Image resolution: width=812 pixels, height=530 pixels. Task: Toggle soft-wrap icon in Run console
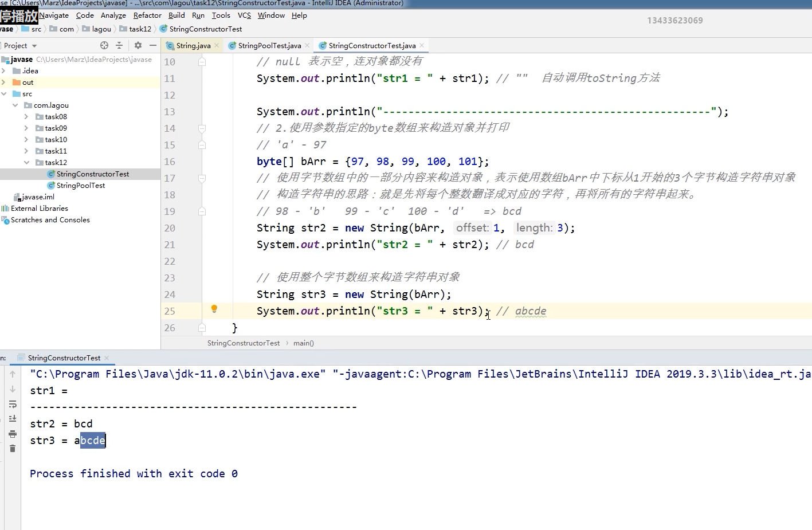coord(13,405)
